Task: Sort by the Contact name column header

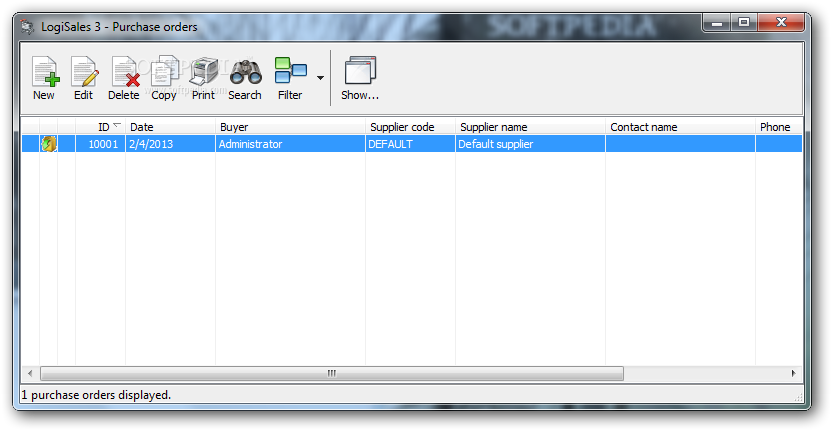Action: click(x=680, y=127)
